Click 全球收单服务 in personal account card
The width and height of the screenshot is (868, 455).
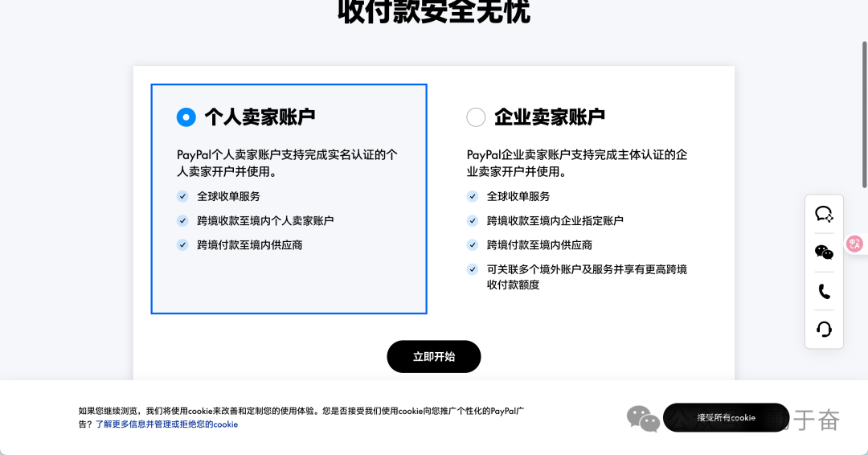(228, 196)
